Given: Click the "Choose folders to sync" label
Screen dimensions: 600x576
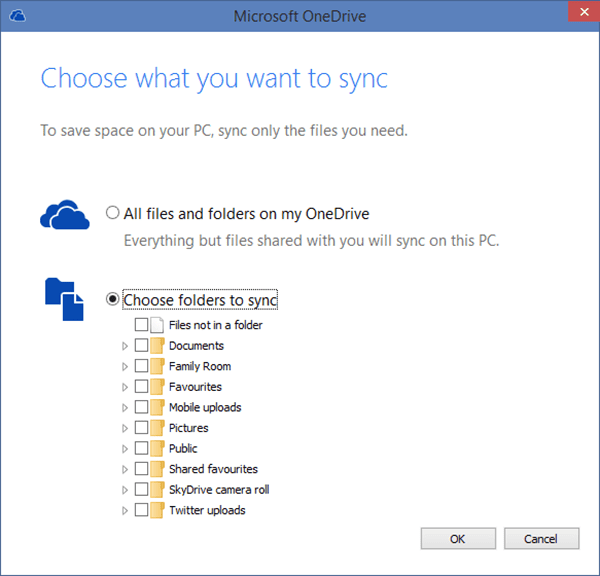Looking at the screenshot, I should tap(200, 300).
